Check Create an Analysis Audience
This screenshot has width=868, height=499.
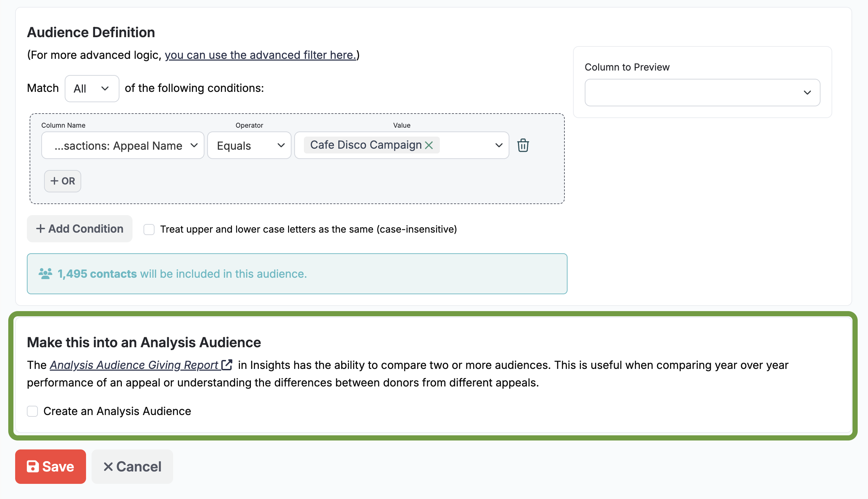(x=32, y=411)
